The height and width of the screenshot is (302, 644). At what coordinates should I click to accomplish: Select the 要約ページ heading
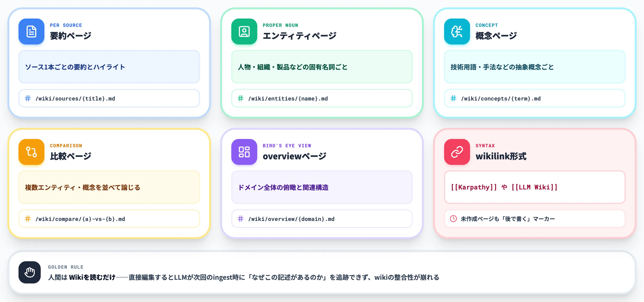(71, 36)
